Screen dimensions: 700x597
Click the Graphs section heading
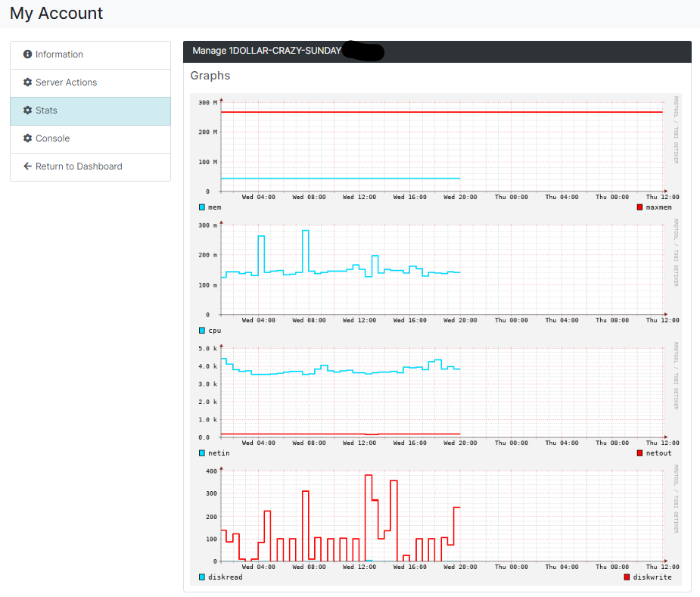point(210,76)
